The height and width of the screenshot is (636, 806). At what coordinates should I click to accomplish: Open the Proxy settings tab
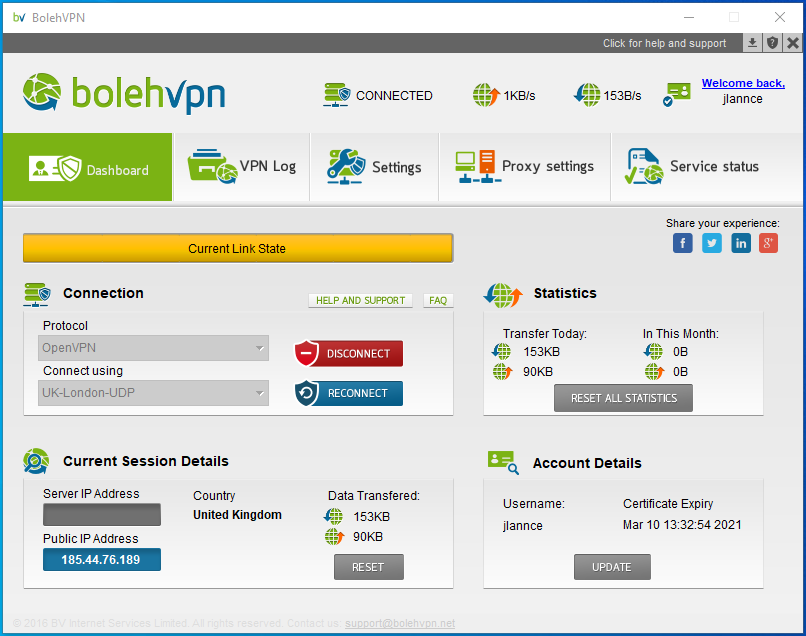[x=525, y=167]
